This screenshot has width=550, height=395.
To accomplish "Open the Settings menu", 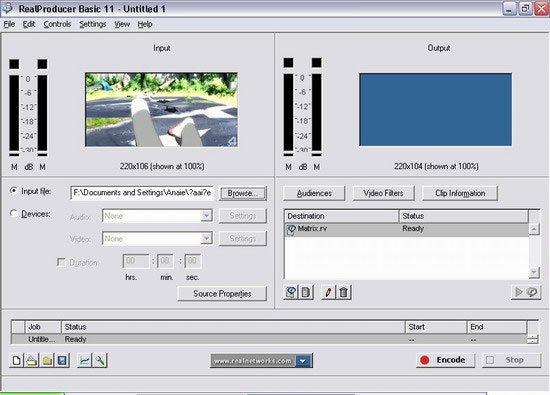I will click(x=93, y=24).
